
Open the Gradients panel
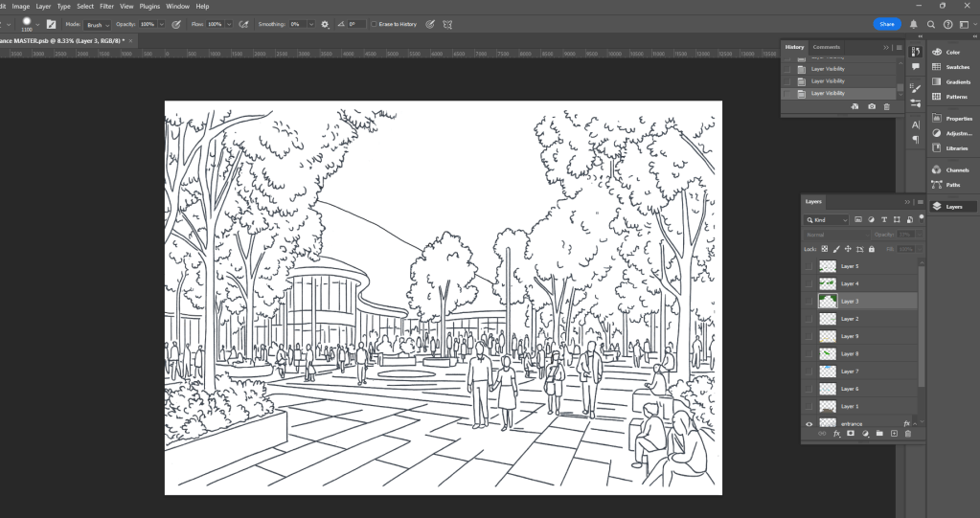950,81
